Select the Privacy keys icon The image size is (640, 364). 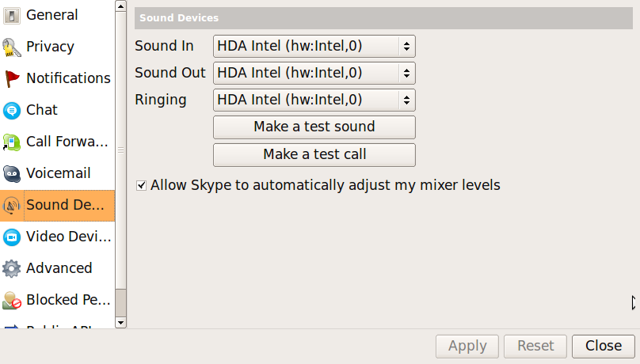[x=11, y=47]
